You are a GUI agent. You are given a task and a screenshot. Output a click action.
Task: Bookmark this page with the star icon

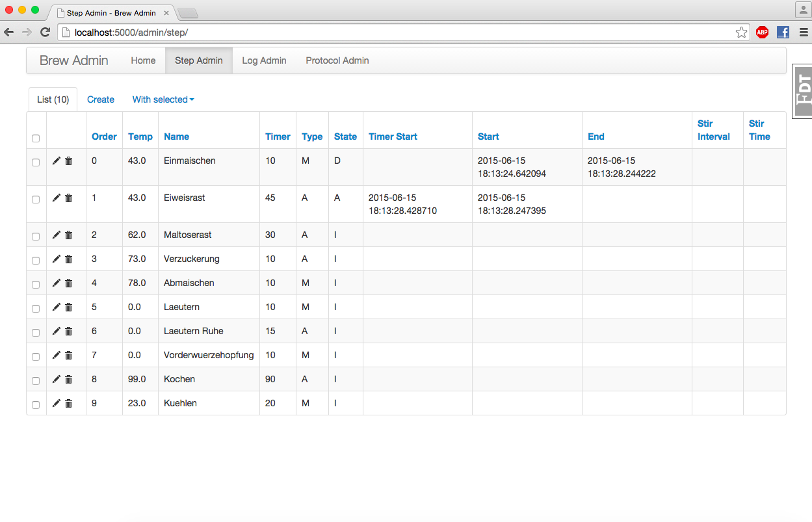pos(741,32)
